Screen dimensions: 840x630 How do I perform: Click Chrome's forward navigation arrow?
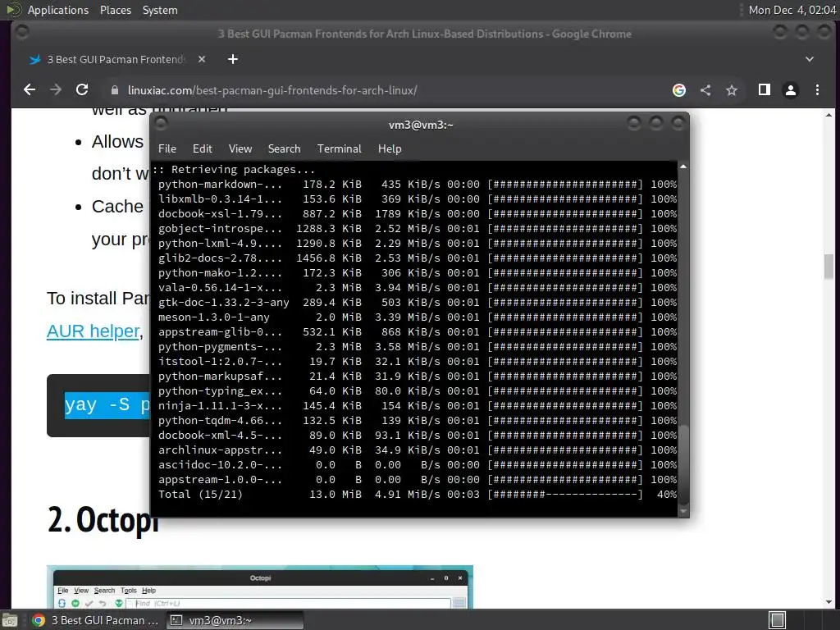tap(56, 90)
